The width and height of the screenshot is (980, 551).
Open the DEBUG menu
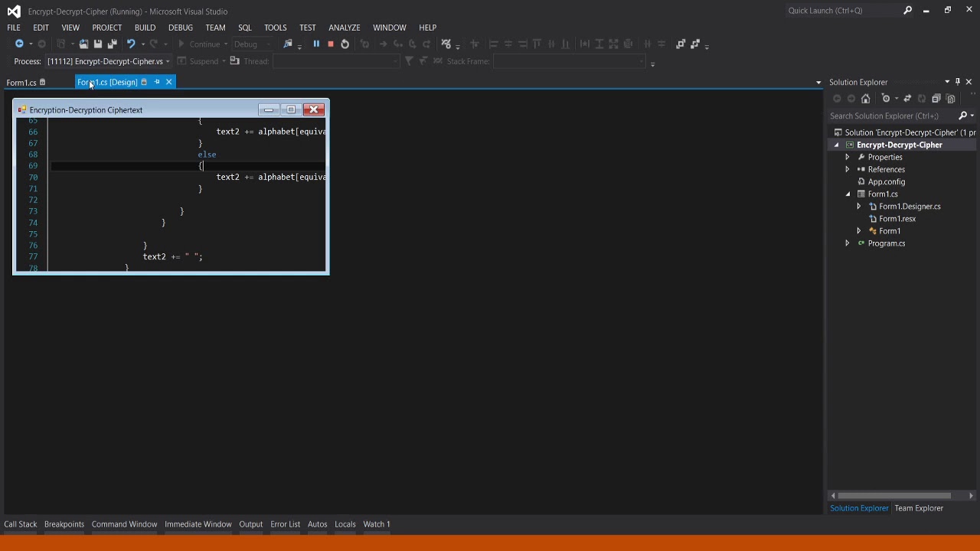(181, 28)
